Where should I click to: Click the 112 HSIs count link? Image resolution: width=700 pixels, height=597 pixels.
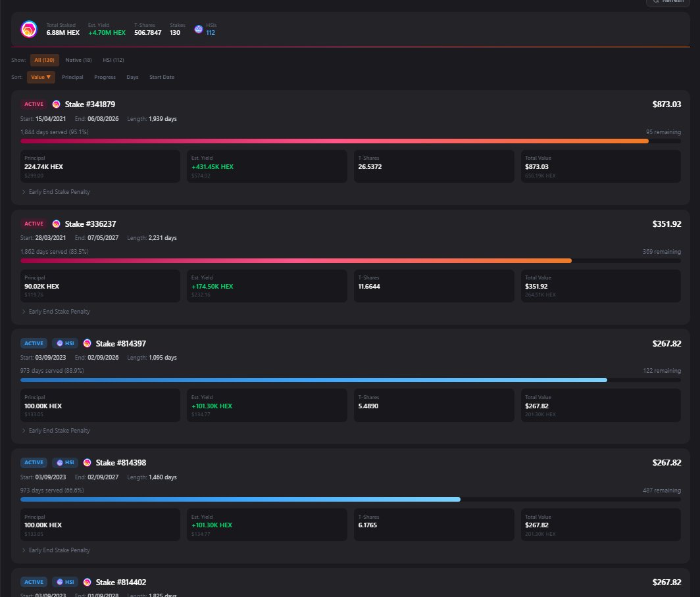[x=211, y=33]
